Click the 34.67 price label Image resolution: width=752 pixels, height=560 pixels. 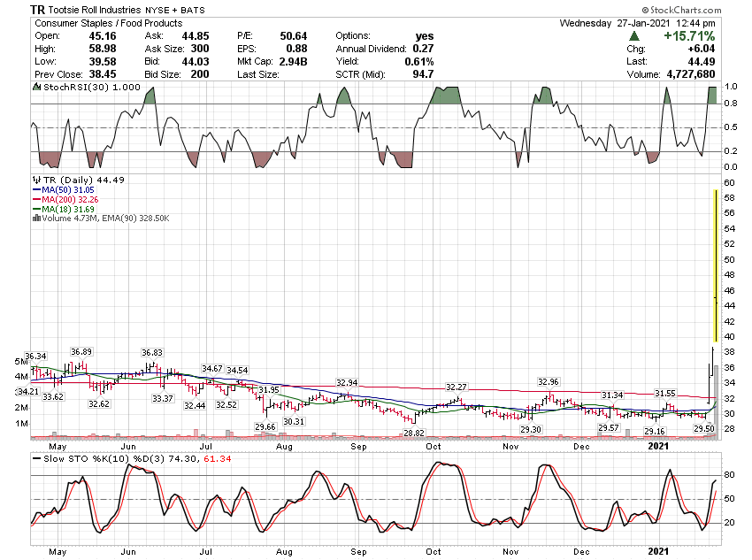pos(212,368)
